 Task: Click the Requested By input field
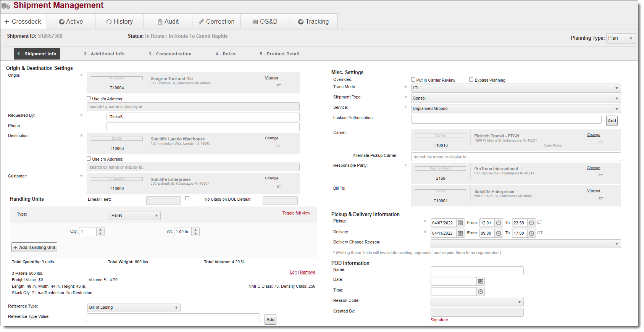click(x=203, y=117)
